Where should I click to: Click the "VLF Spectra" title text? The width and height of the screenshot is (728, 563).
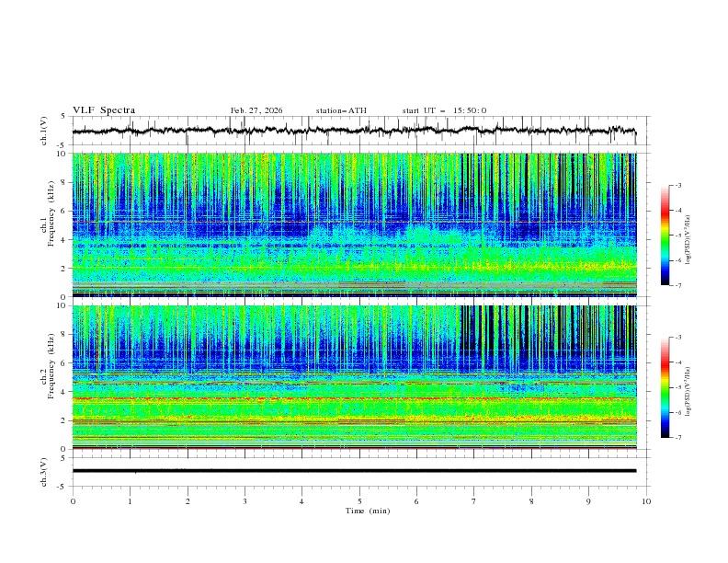104,110
